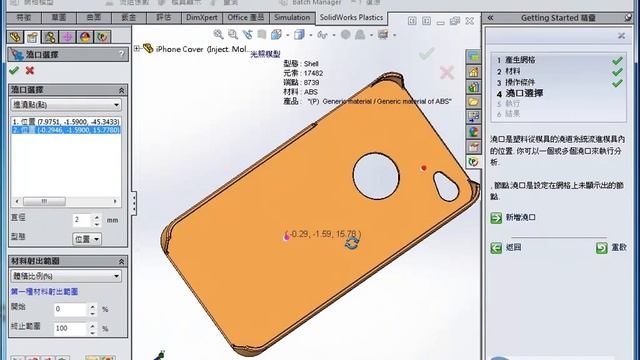Switch to the SolidWorks Plastics tab
This screenshot has width=640, height=360.
[x=351, y=18]
